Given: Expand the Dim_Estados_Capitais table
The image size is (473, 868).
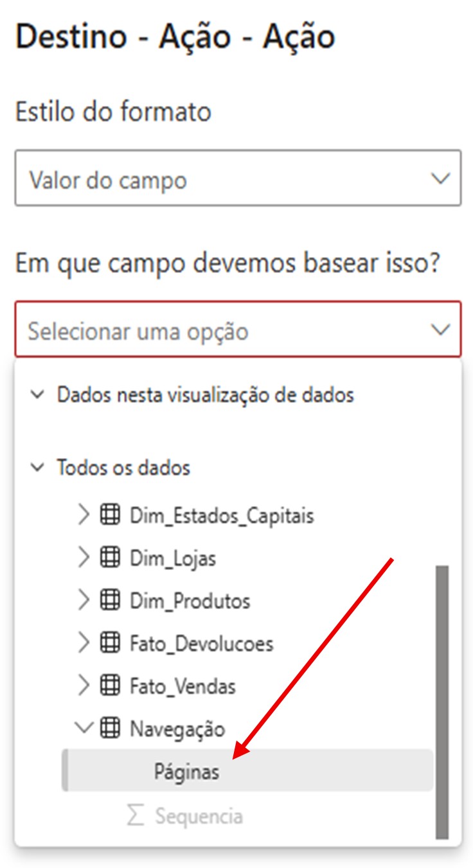Looking at the screenshot, I should (84, 515).
